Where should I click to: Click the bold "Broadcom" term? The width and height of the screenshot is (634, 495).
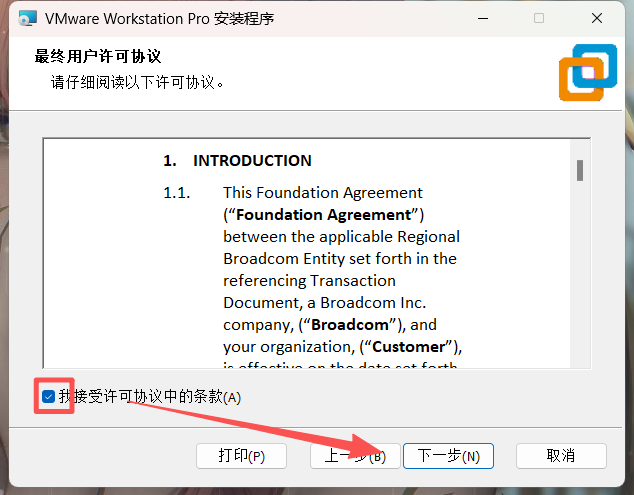349,325
